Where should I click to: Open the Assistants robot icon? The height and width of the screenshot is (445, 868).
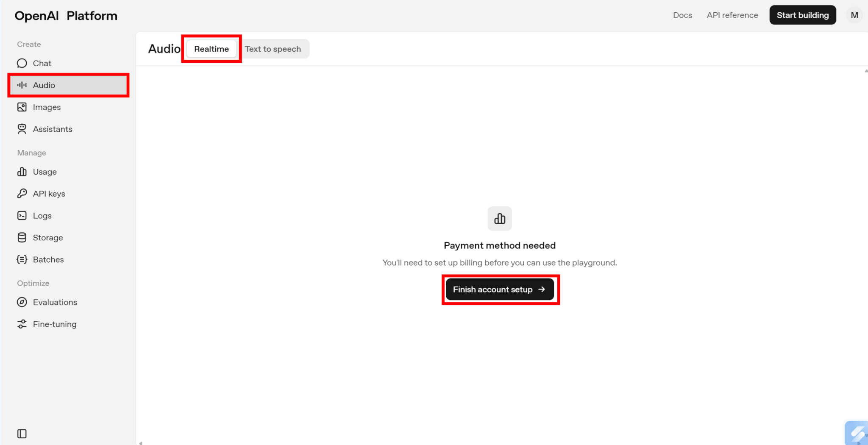click(x=22, y=129)
